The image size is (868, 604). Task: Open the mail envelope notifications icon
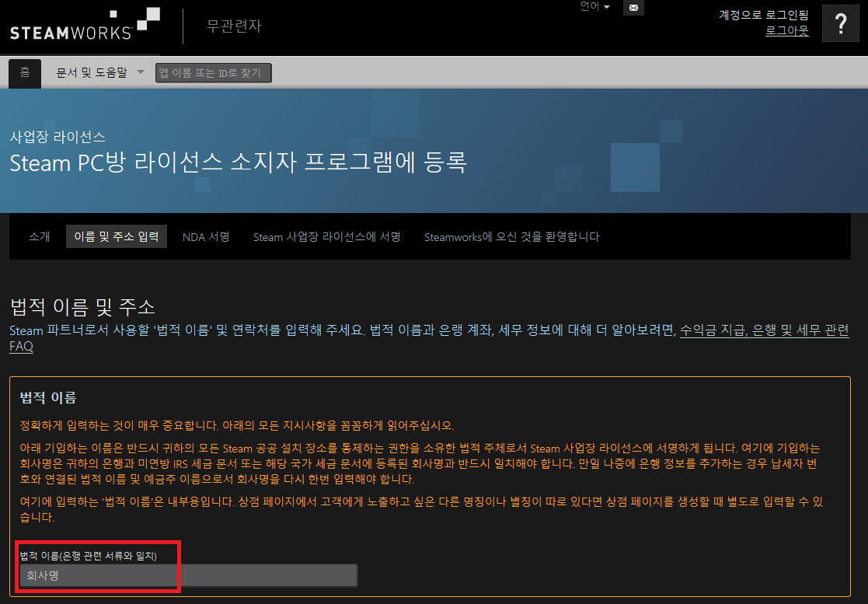633,8
